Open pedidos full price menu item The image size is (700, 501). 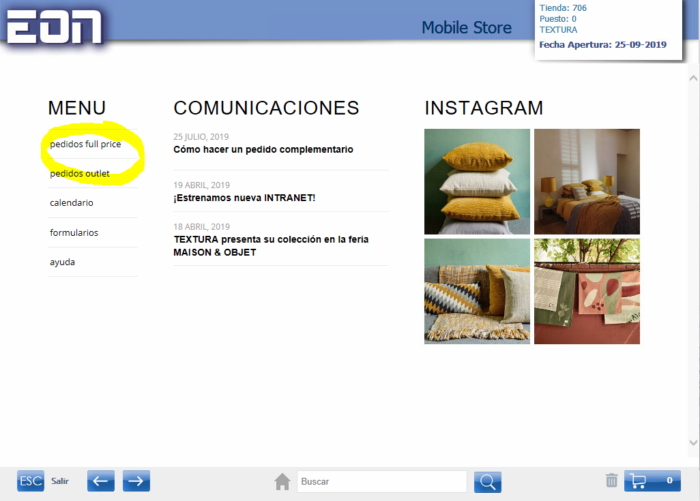tap(85, 144)
